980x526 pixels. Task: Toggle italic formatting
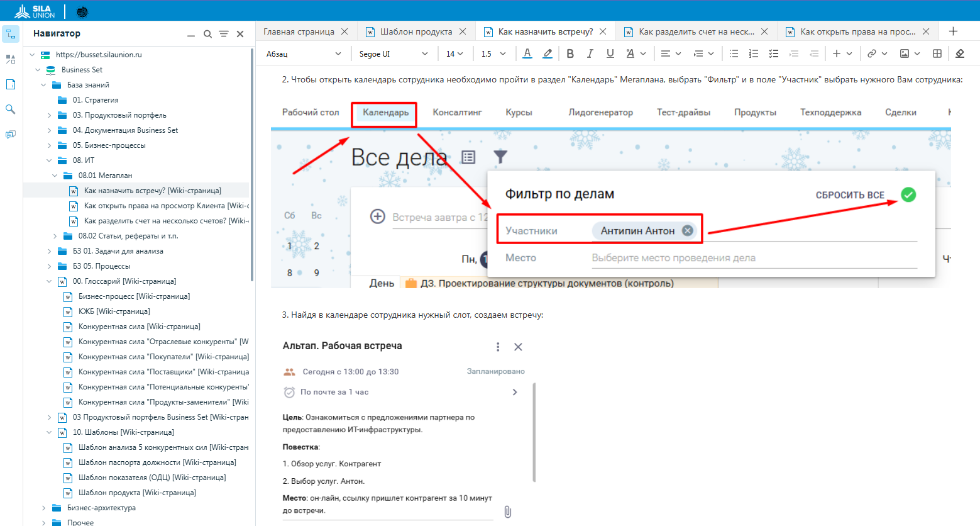(x=590, y=54)
